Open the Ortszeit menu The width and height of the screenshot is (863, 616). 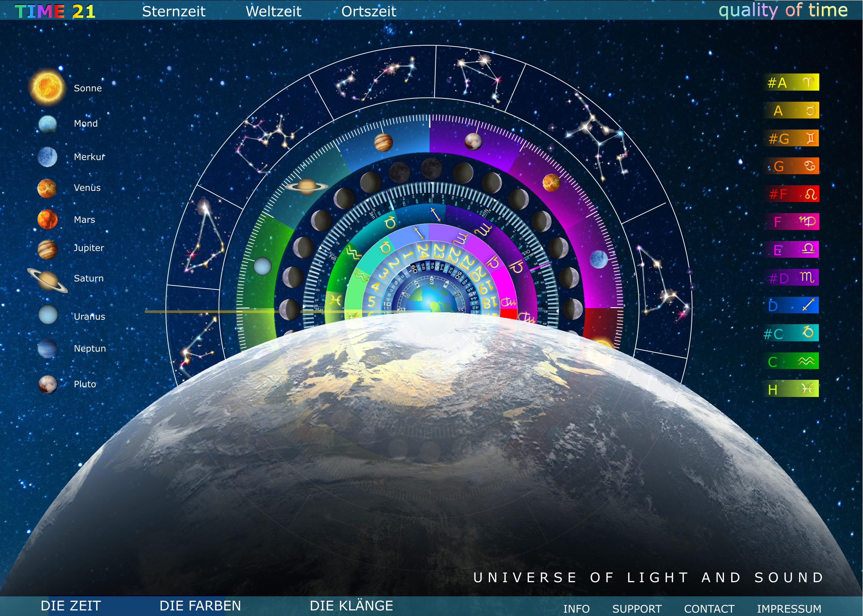coord(369,12)
